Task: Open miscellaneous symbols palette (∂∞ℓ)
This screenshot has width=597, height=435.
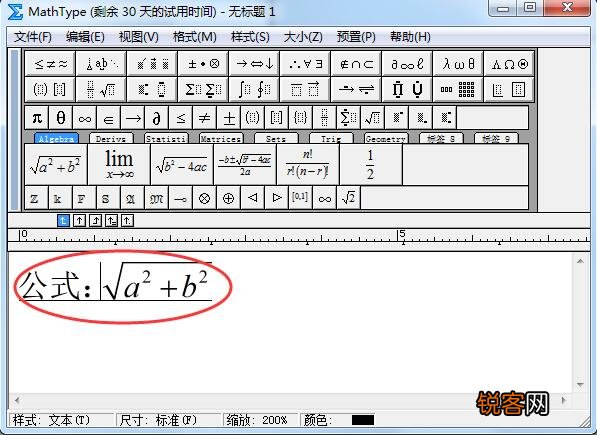Action: 407,64
